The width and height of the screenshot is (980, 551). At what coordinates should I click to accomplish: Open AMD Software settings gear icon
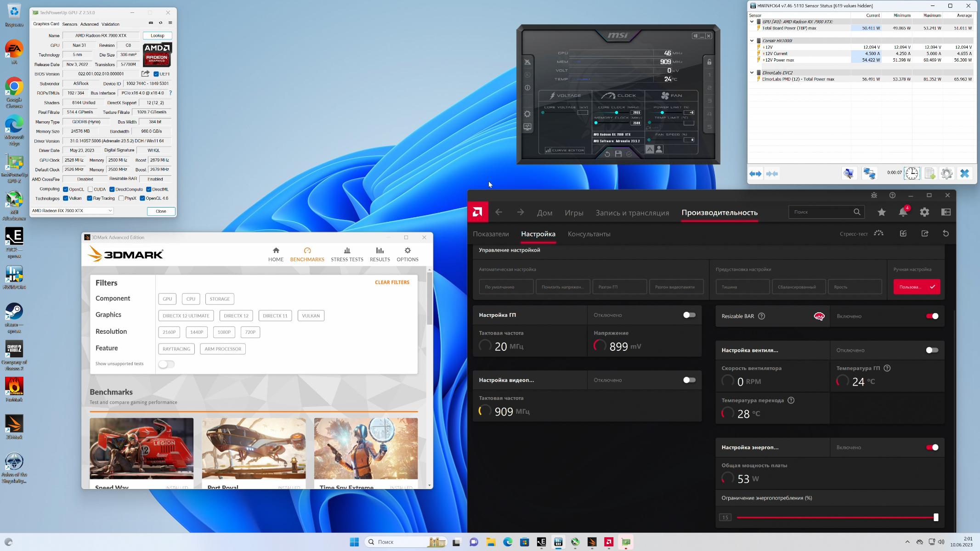[924, 212]
